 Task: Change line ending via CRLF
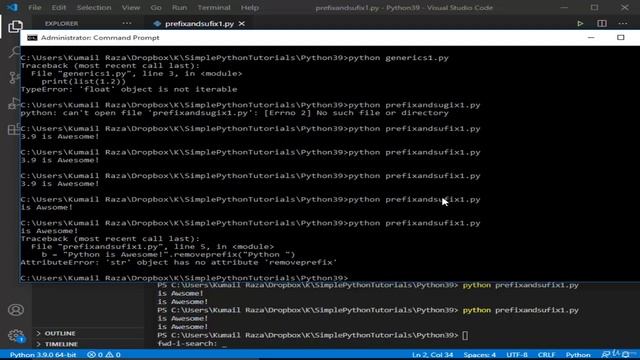[x=546, y=355]
